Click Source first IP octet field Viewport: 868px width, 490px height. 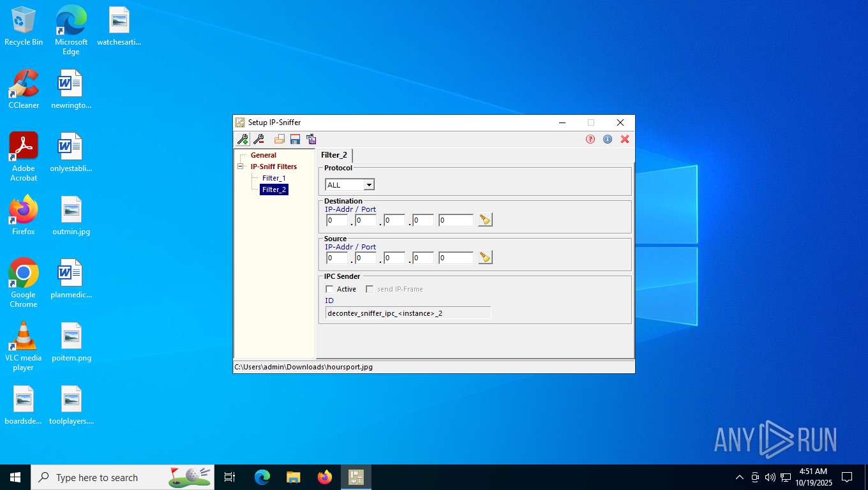(x=337, y=258)
